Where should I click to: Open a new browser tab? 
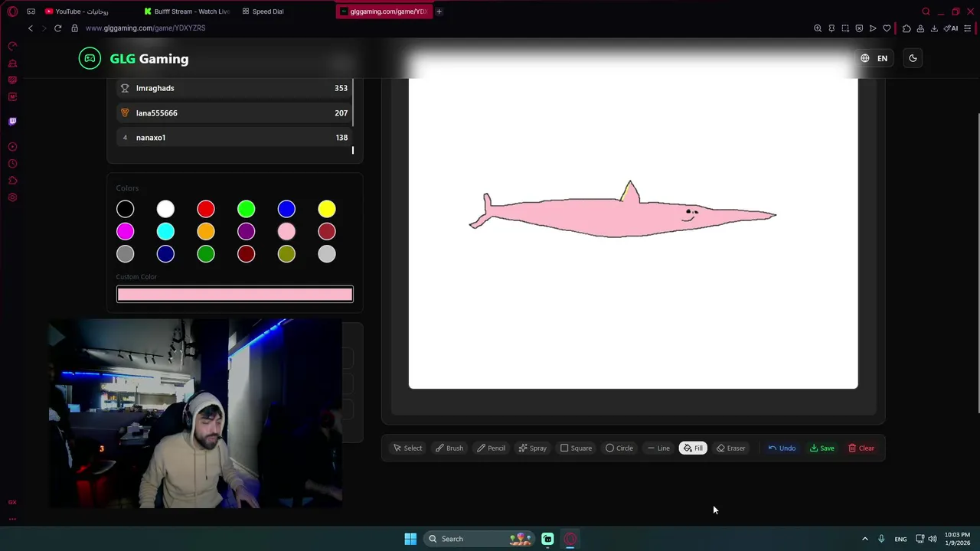click(x=439, y=11)
